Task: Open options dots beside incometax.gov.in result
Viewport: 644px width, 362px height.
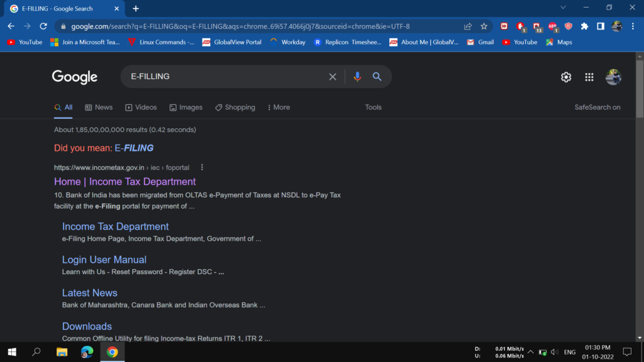Action: tap(202, 167)
